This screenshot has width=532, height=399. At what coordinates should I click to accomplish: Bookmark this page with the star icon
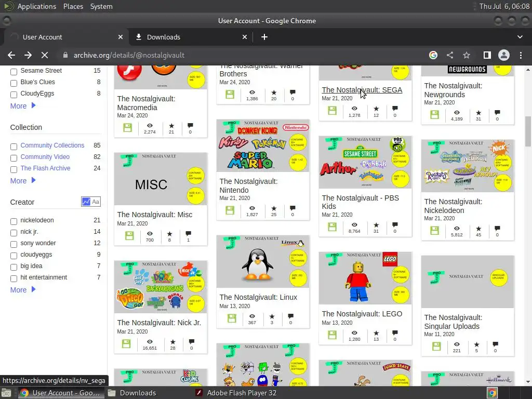(x=467, y=55)
